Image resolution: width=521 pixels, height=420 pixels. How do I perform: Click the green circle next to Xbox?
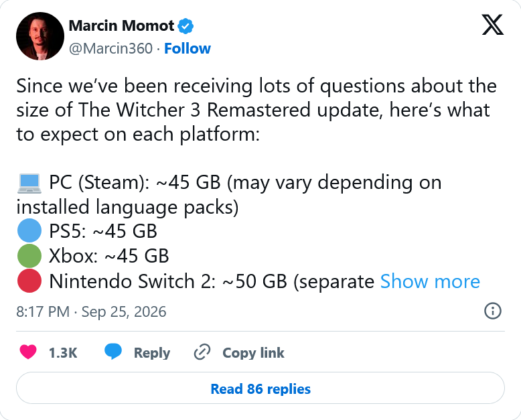[x=29, y=255]
